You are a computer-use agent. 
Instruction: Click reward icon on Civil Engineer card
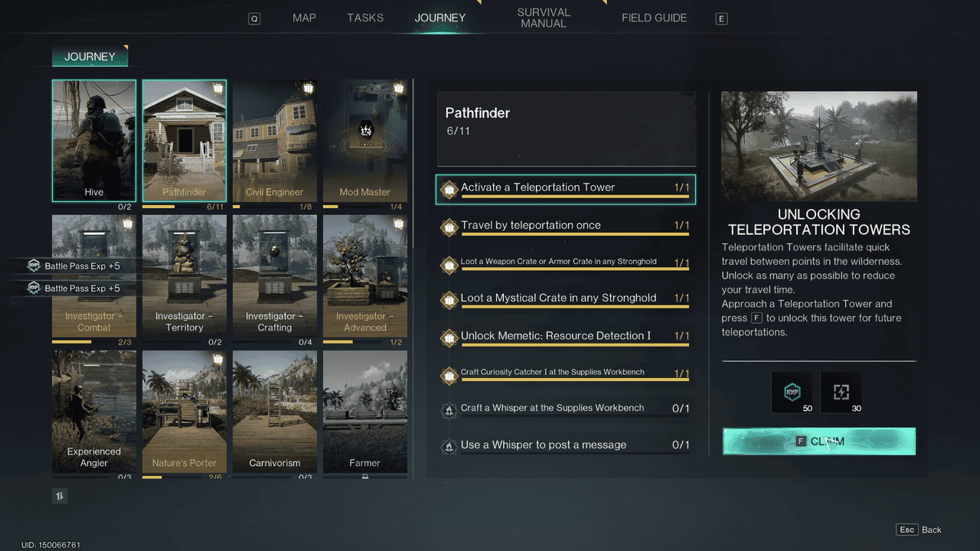309,88
